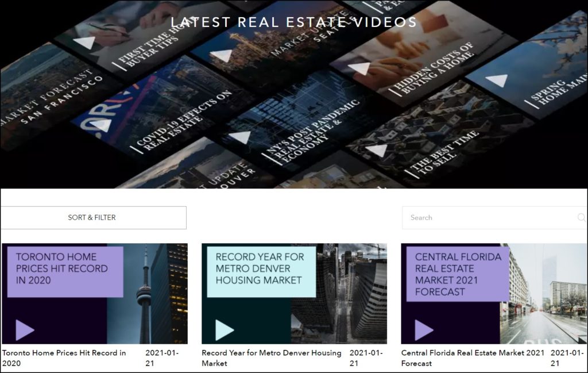
Task: Play the First Time Home Buyer Tips video
Action: tap(85, 43)
